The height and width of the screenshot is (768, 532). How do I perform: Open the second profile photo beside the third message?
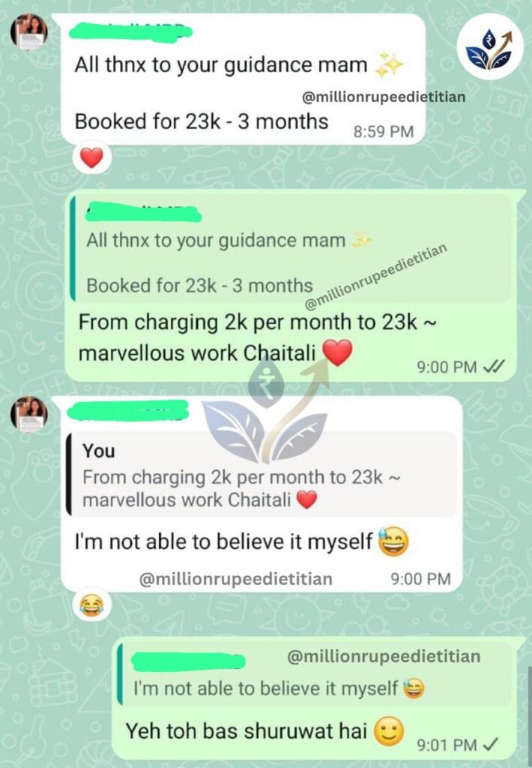[x=29, y=414]
